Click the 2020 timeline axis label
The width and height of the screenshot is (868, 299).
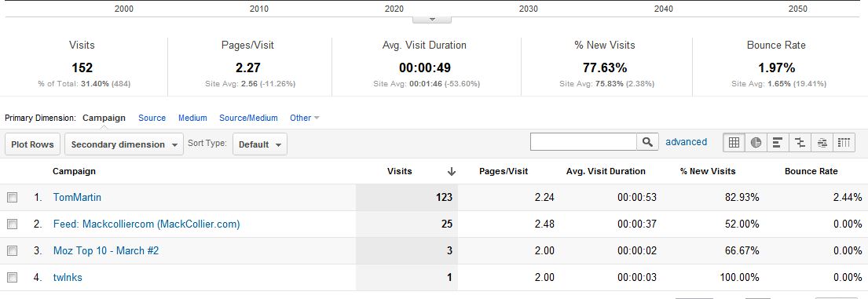coord(394,9)
